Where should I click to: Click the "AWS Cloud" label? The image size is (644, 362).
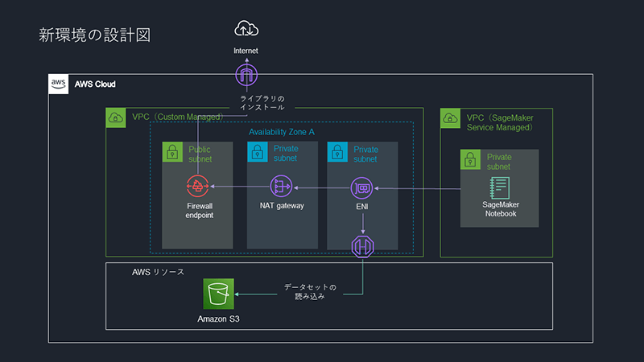(x=95, y=84)
